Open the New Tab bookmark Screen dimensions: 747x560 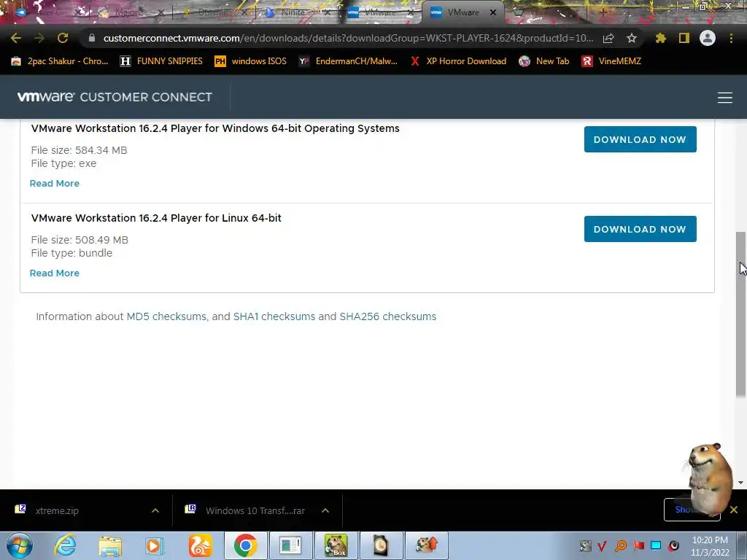pos(544,61)
